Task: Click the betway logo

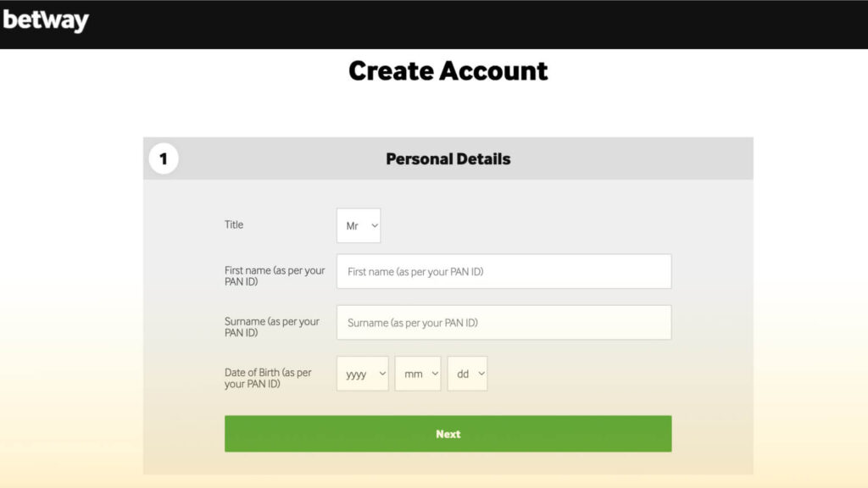Action: pos(46,20)
